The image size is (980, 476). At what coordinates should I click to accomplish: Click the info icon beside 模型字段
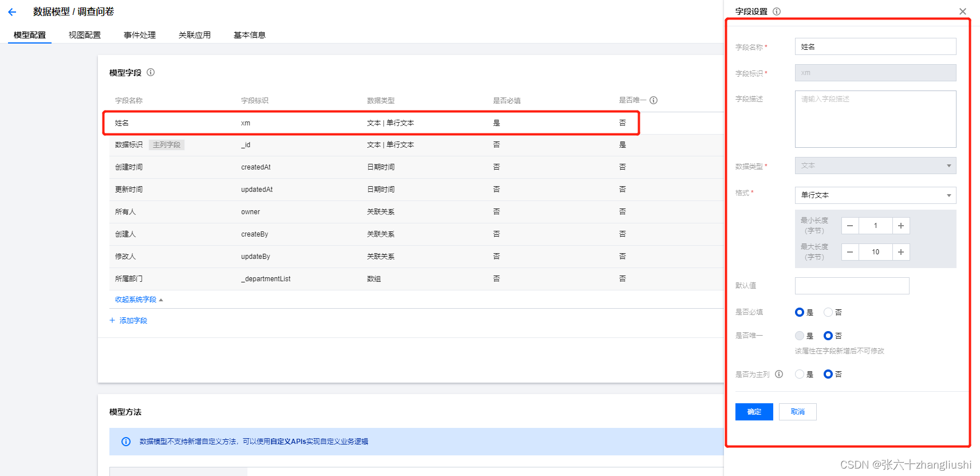point(151,72)
